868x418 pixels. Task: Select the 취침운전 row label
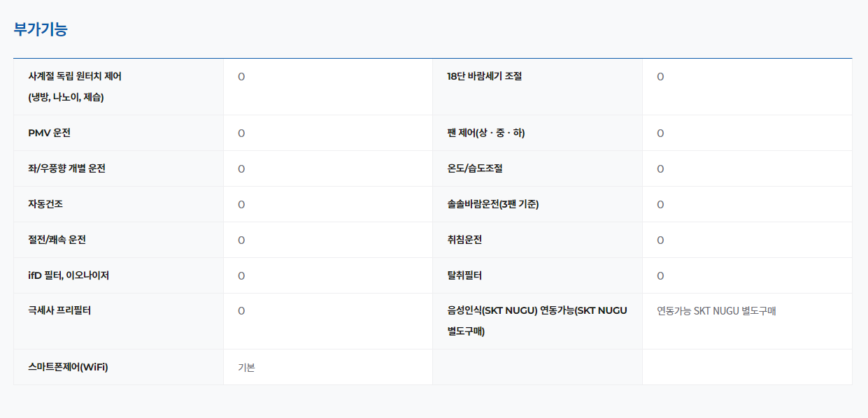(x=464, y=240)
